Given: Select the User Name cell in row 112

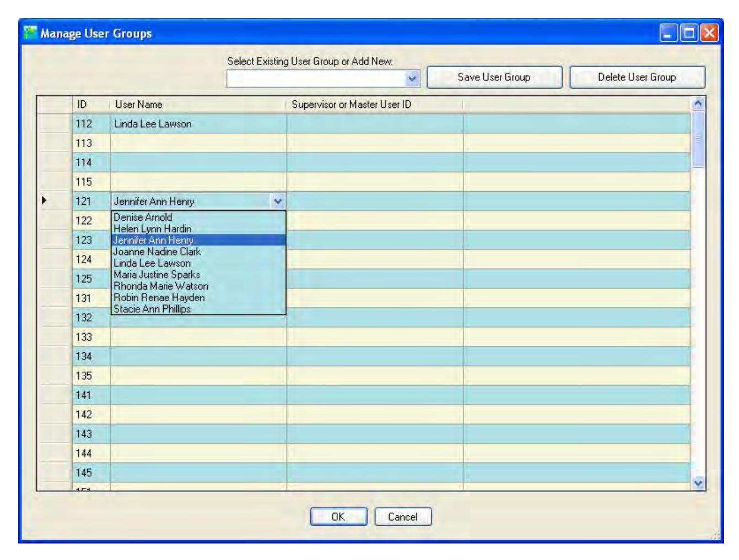Looking at the screenshot, I should tap(198, 124).
